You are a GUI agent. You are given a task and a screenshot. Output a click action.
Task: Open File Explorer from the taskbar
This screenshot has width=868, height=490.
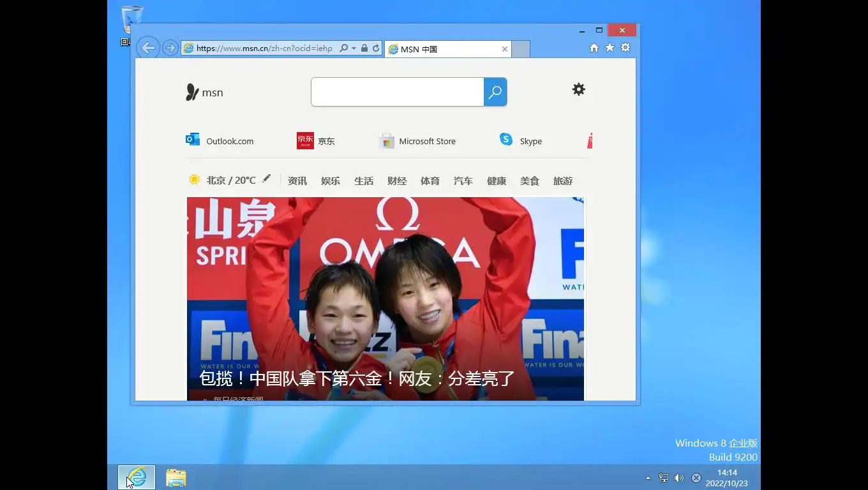coord(176,477)
